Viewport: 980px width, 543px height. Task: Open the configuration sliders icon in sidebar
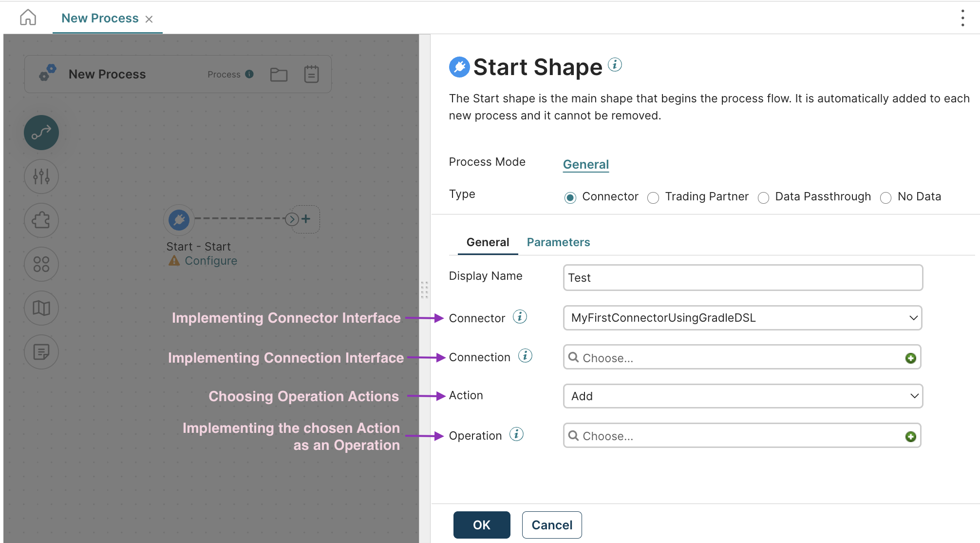point(41,176)
